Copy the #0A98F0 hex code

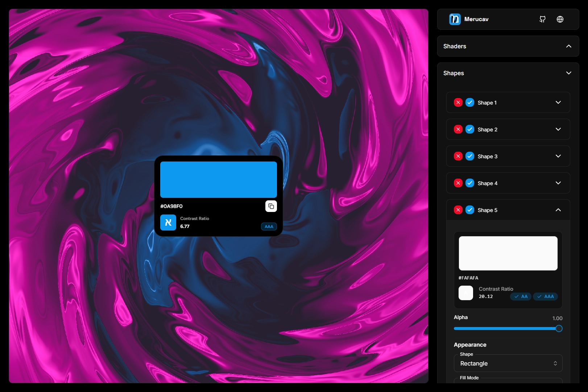tap(271, 206)
